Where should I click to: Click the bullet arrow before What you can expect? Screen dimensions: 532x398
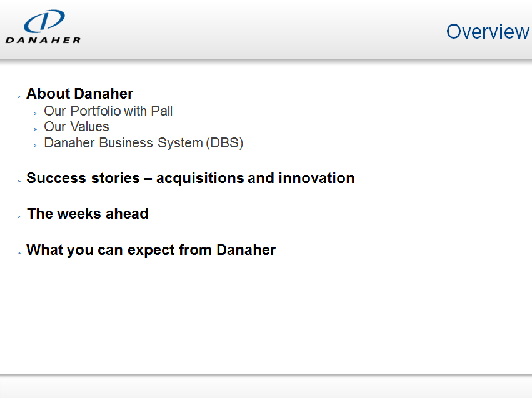click(19, 252)
